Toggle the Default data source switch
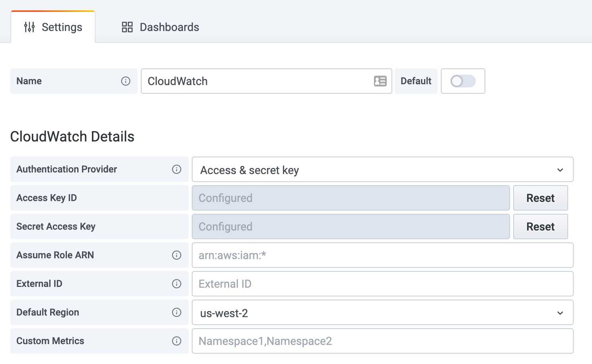 click(x=463, y=81)
